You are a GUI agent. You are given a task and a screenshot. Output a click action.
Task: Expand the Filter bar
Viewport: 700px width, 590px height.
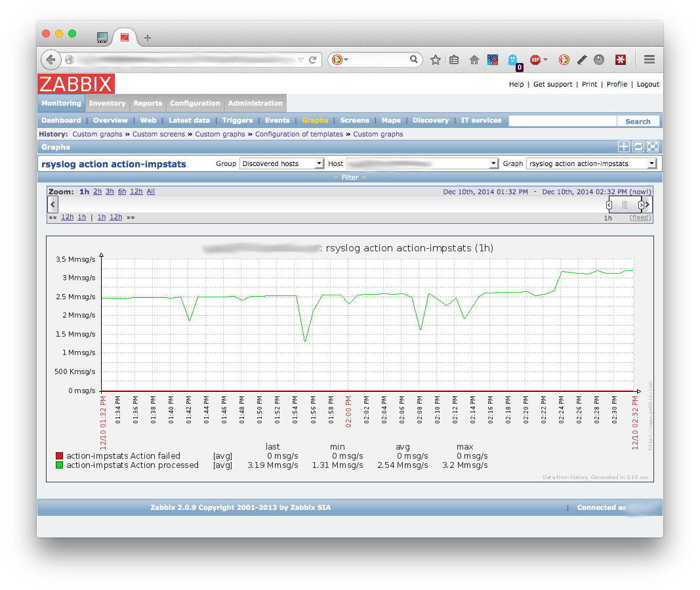click(x=350, y=177)
